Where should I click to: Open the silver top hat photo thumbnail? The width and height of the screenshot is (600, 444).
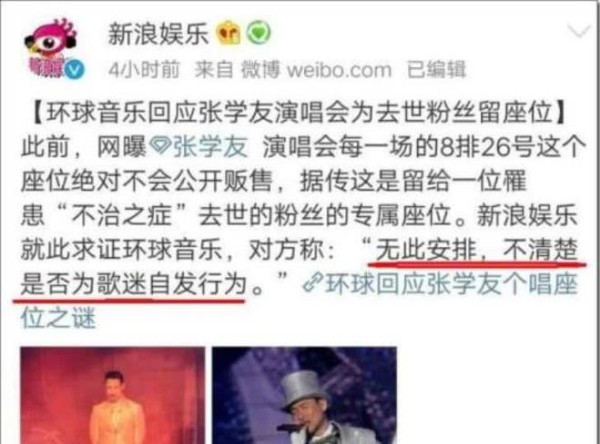tap(304, 395)
